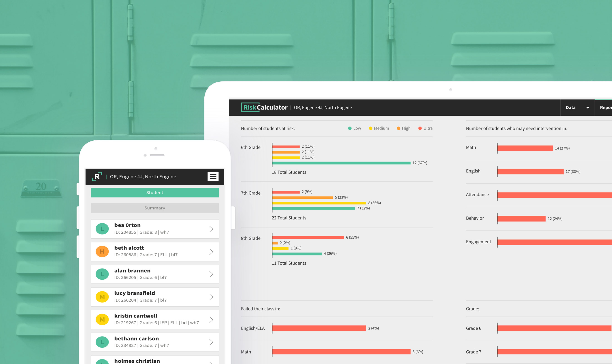Click 7th Grade high bar 5 (23%)
This screenshot has height=364, width=612.
click(x=302, y=198)
